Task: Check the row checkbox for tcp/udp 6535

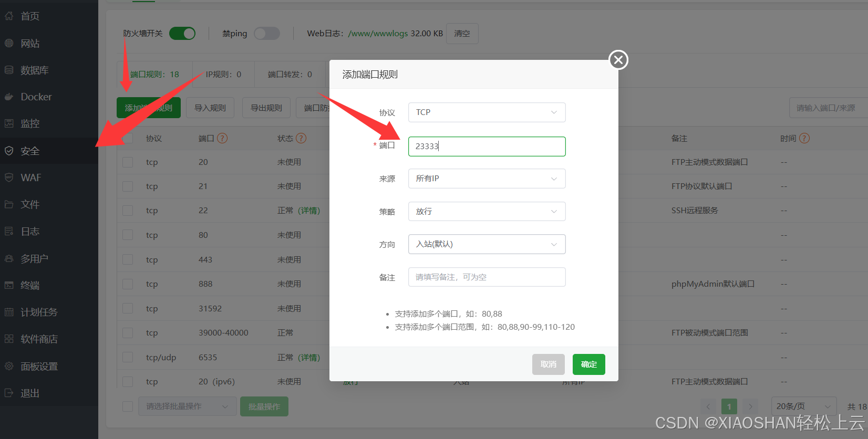Action: pos(128,358)
